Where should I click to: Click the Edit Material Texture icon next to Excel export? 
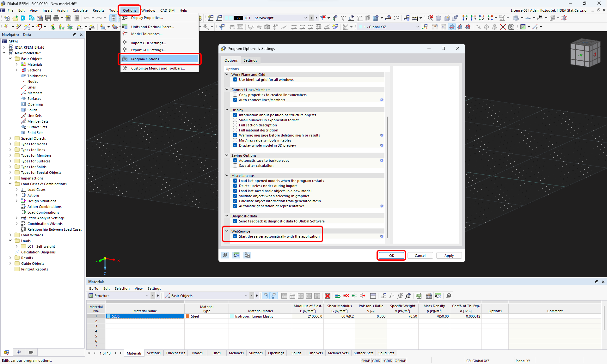(429, 296)
